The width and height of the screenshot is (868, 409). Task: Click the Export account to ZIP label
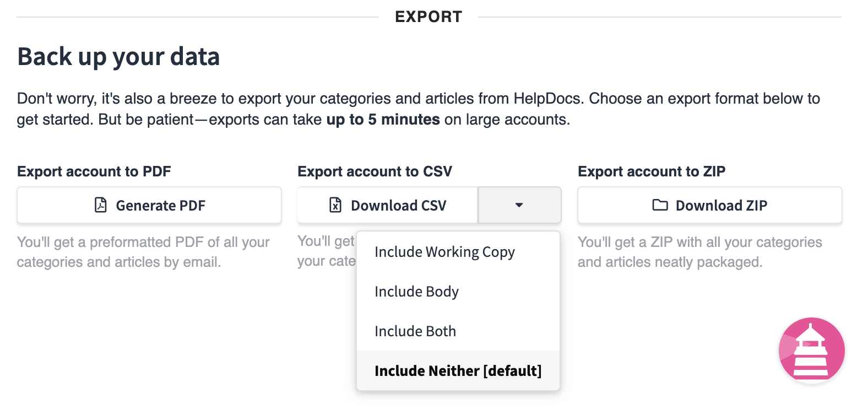point(652,171)
